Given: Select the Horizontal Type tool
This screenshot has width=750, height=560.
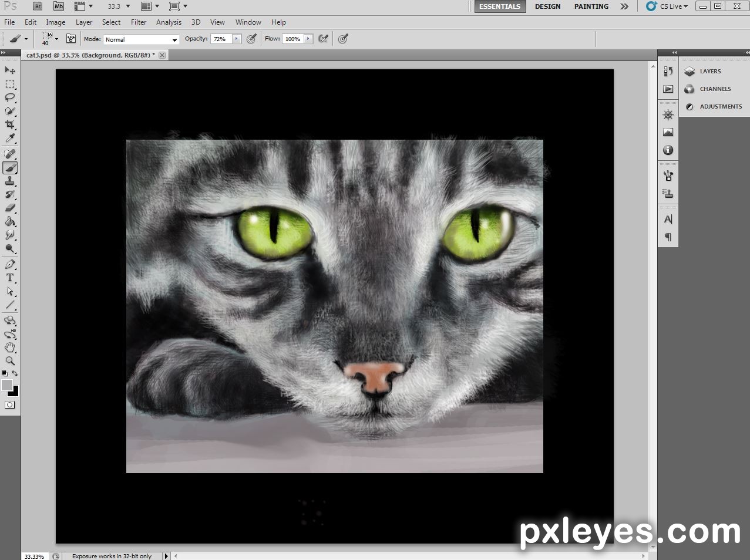Looking at the screenshot, I should click(x=10, y=278).
